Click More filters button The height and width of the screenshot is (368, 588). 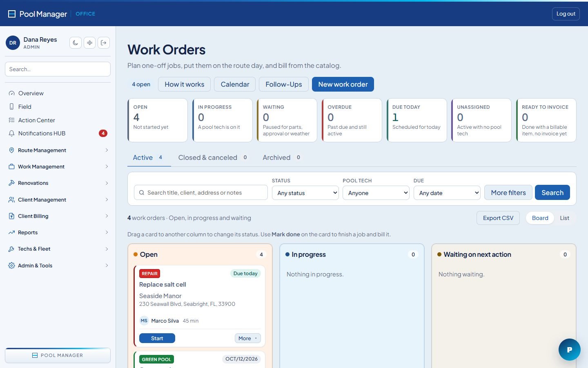508,193
